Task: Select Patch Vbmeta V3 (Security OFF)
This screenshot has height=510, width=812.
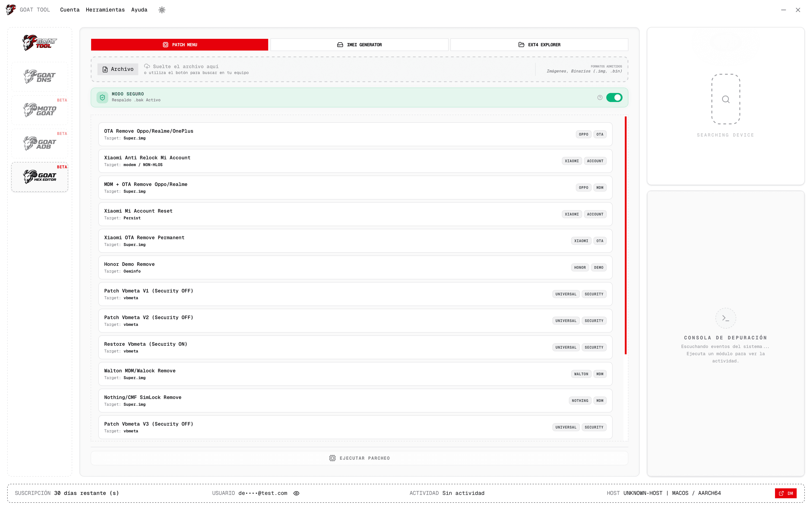Action: click(355, 427)
